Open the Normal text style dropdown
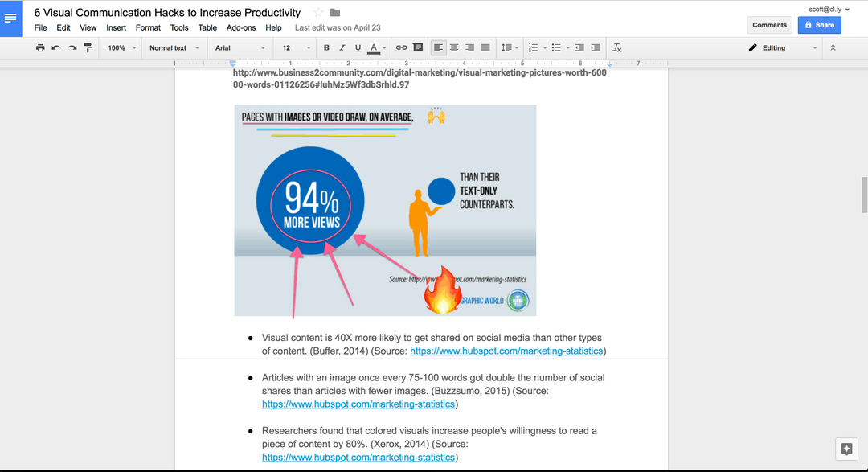Screen dimensions: 868x472 click(x=174, y=48)
